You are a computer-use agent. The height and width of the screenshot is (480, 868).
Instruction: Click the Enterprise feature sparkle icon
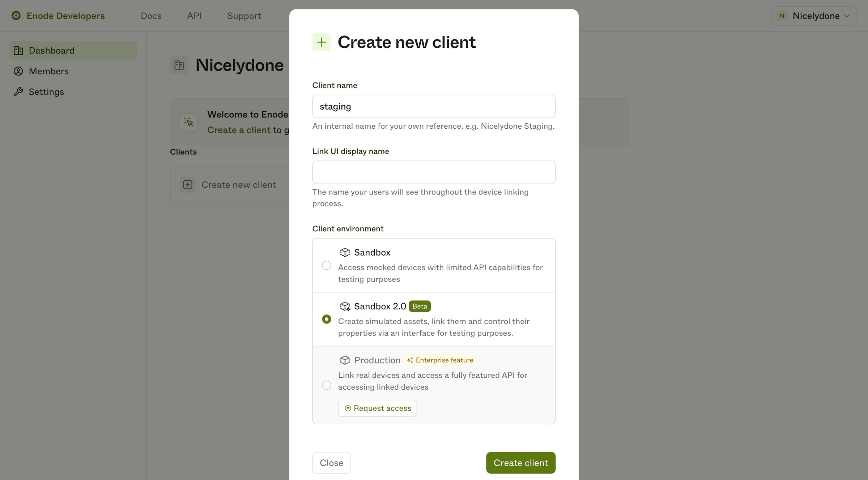(x=410, y=360)
